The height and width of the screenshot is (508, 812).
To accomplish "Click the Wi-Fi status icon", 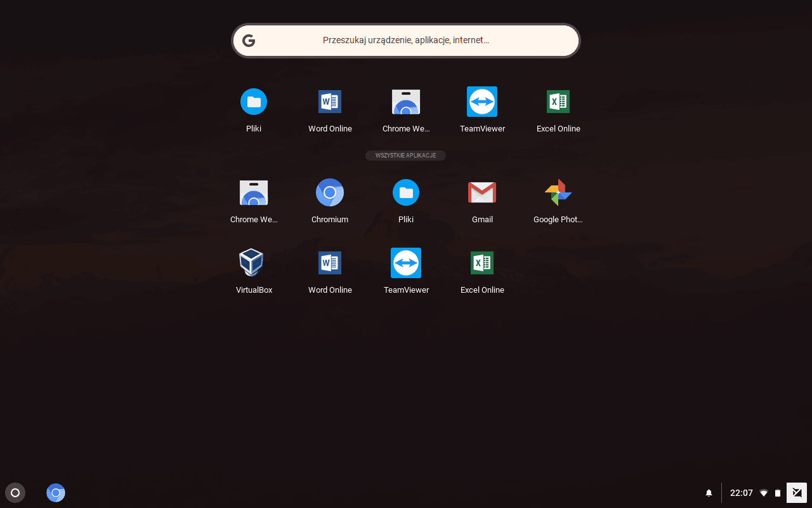I will (x=764, y=493).
